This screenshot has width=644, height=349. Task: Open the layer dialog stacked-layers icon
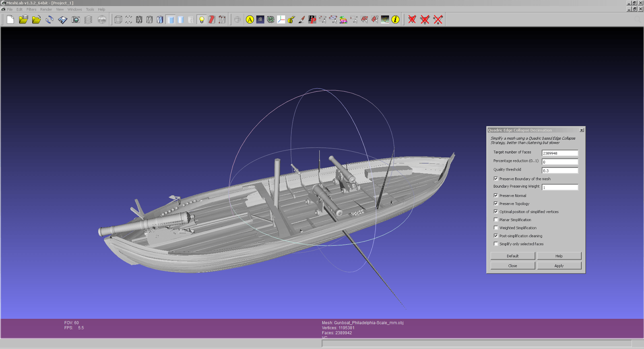(88, 19)
